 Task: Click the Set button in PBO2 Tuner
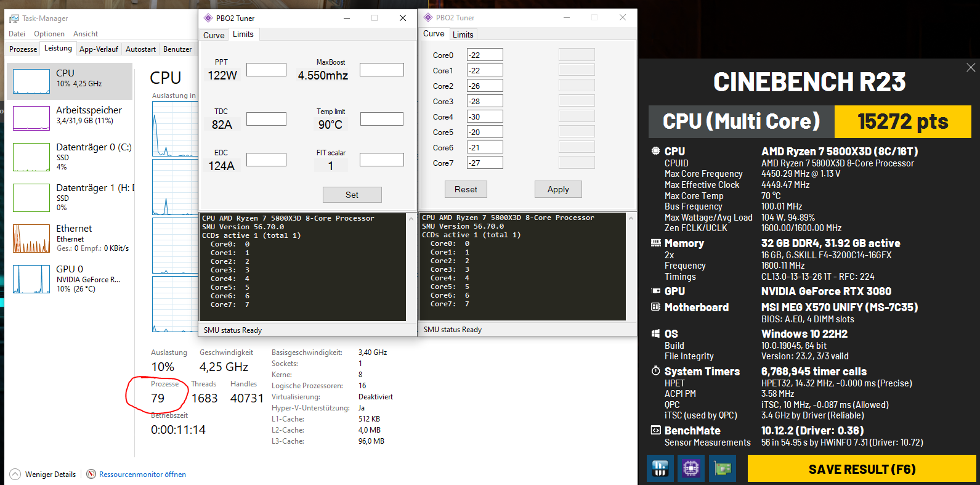point(352,195)
